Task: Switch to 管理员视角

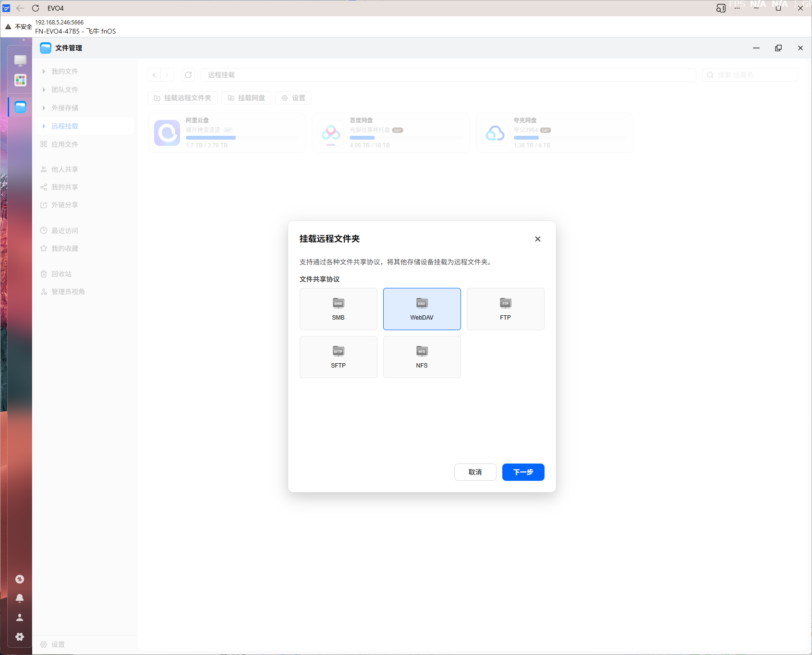Action: (x=85, y=292)
